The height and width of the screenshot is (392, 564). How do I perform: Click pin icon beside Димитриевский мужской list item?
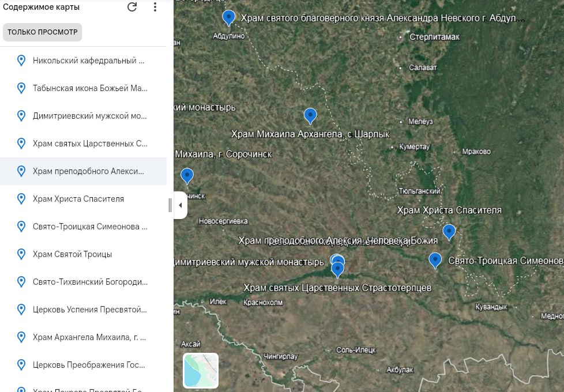(21, 116)
